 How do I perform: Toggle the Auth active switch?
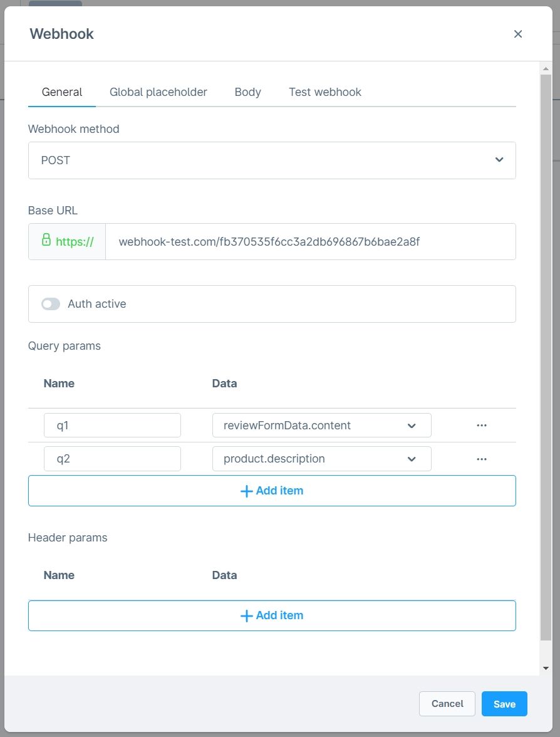(51, 304)
